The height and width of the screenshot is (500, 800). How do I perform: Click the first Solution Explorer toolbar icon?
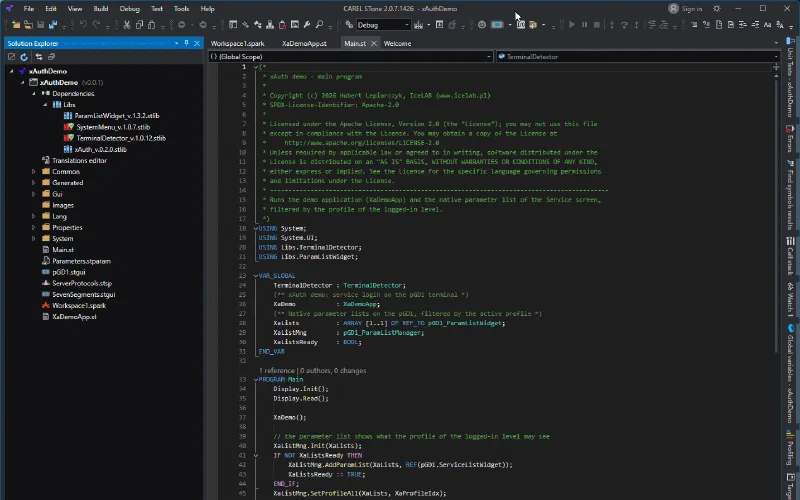[11, 57]
